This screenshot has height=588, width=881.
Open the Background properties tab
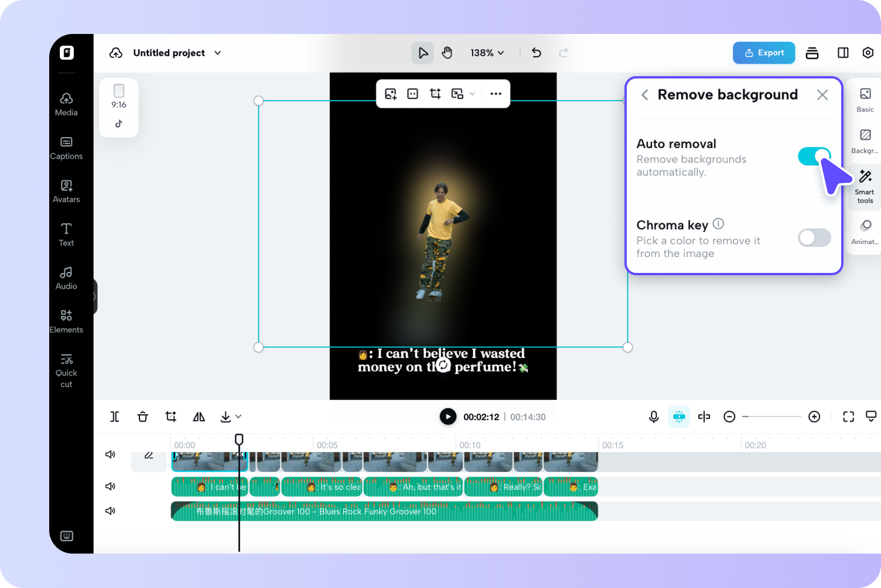(x=865, y=141)
